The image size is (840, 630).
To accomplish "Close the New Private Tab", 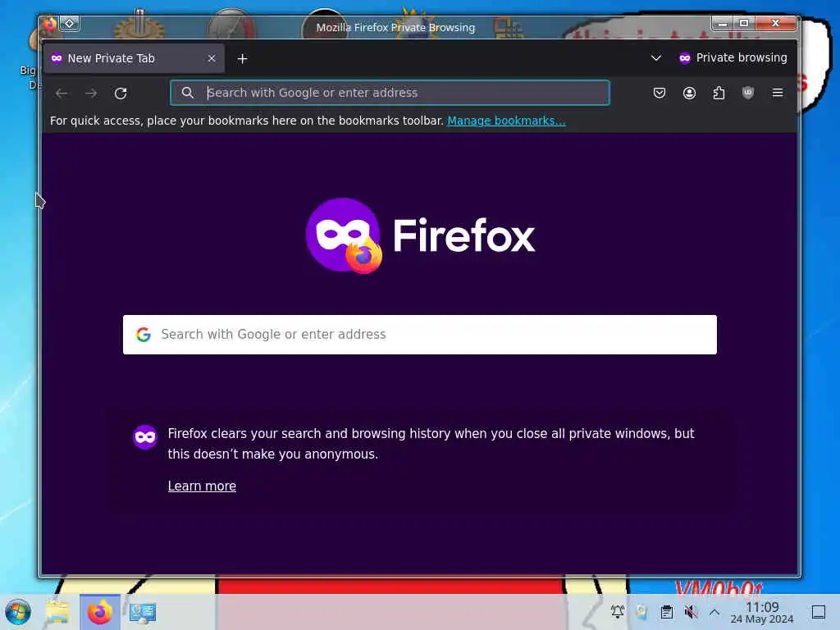I will 212,58.
